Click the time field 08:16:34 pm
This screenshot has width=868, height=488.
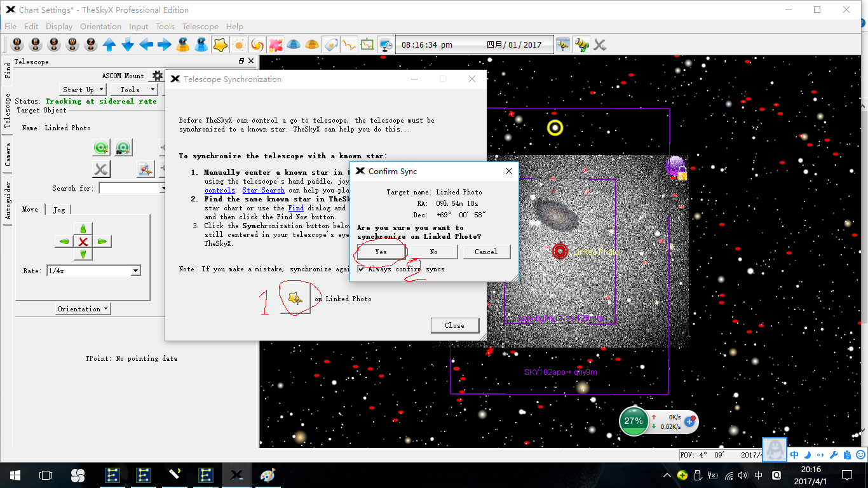point(427,45)
